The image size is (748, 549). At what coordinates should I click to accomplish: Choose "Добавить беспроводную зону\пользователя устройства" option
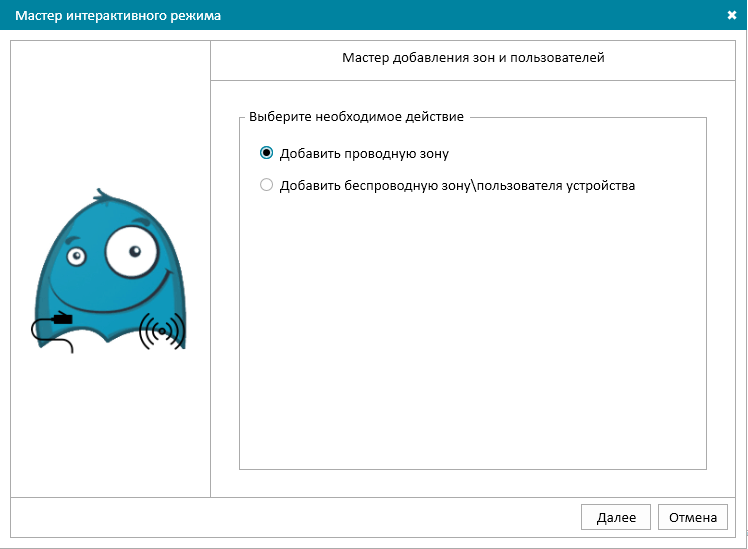(266, 185)
